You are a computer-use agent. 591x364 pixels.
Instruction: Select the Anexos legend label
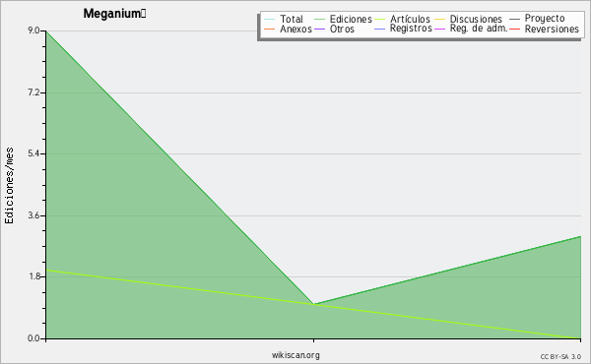[295, 29]
